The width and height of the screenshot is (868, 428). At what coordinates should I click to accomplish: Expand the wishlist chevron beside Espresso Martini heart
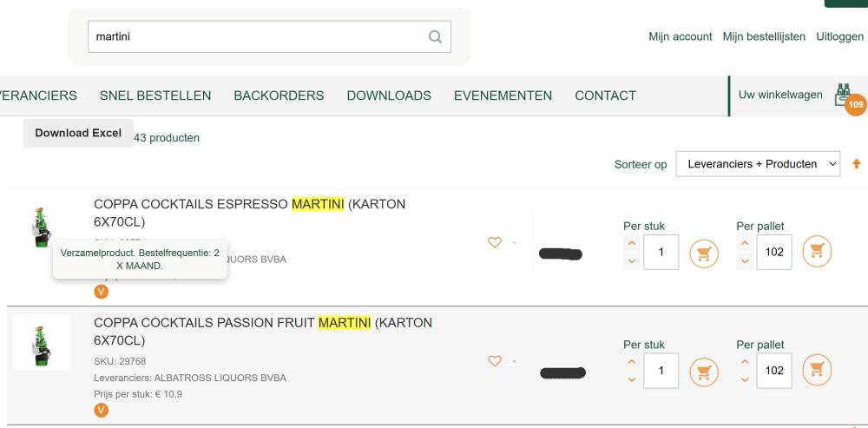pos(514,242)
